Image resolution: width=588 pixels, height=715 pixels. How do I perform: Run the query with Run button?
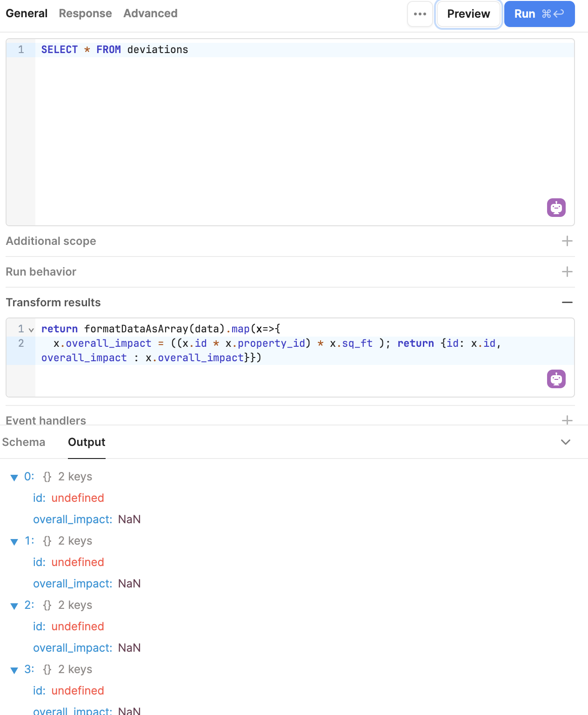point(540,14)
